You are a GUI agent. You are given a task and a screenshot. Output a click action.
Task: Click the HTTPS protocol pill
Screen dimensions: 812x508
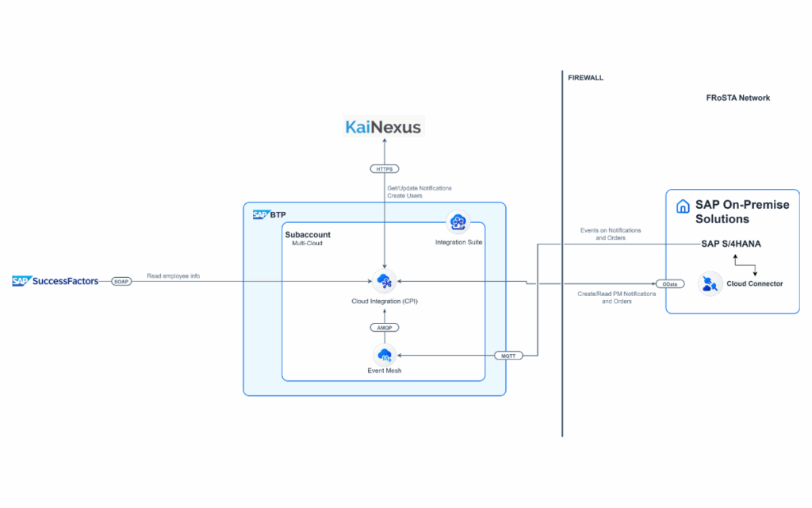pyautogui.click(x=385, y=169)
